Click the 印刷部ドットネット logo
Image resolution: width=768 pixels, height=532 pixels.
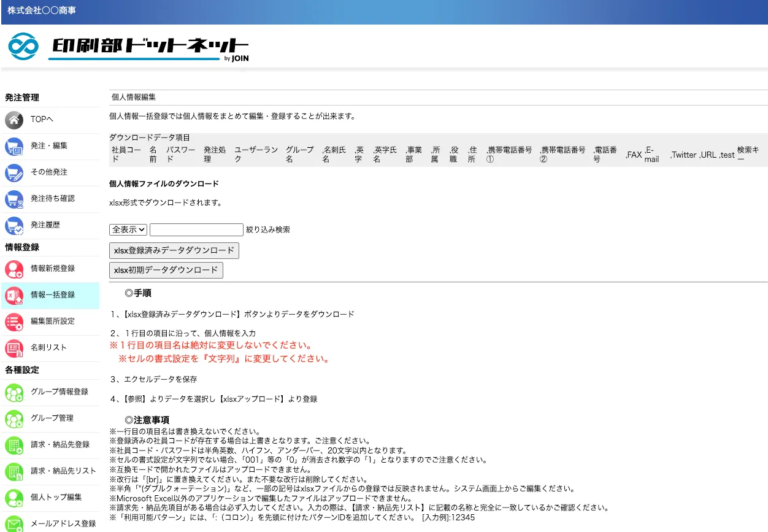tap(129, 47)
